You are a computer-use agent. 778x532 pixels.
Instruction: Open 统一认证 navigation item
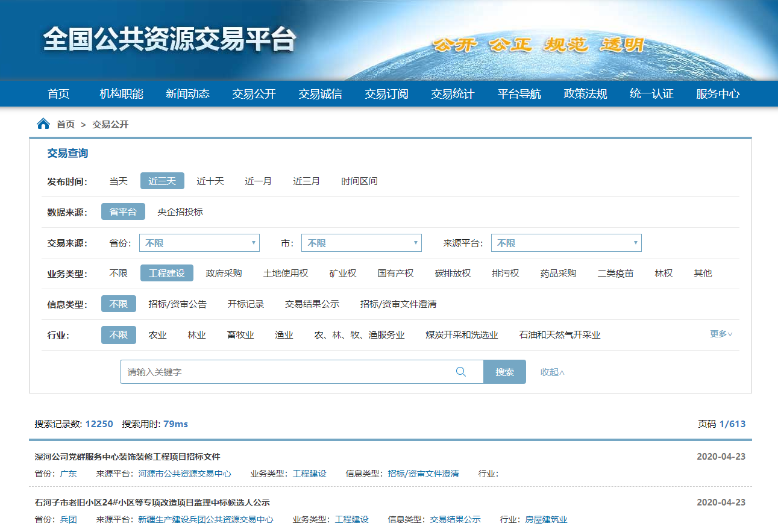click(652, 94)
